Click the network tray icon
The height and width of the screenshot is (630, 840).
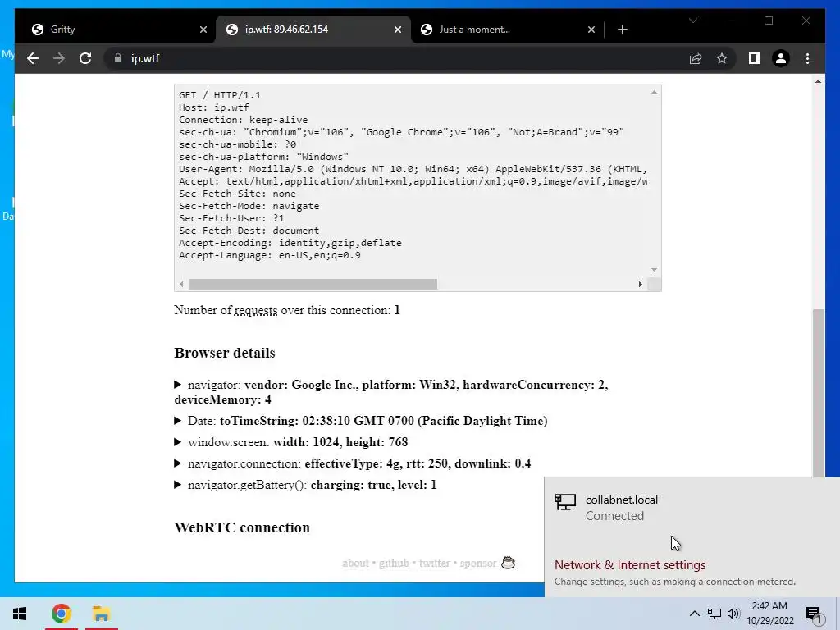(714, 614)
